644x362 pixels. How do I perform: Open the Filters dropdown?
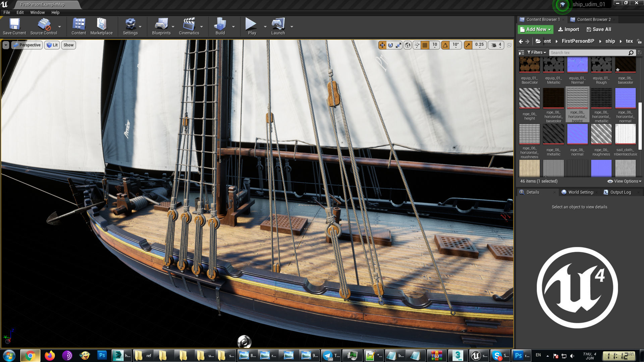click(537, 53)
